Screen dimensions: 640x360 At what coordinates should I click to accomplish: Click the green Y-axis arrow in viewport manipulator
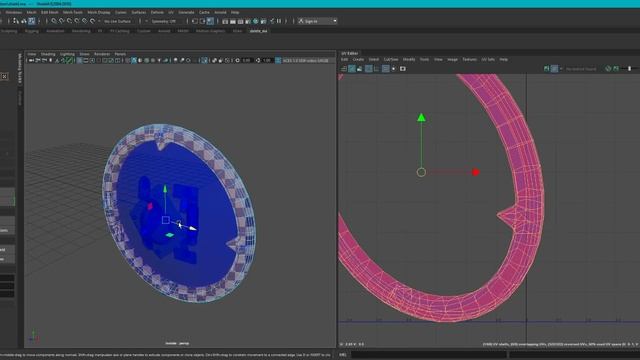tap(165, 189)
